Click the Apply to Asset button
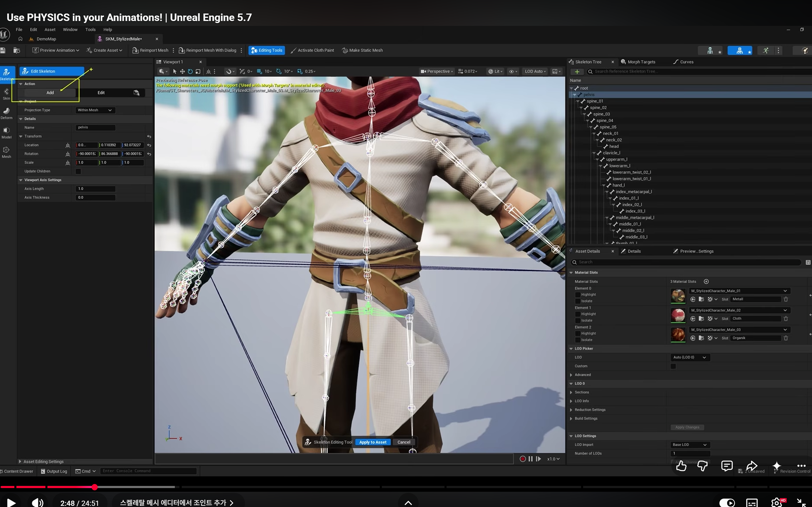 373,442
